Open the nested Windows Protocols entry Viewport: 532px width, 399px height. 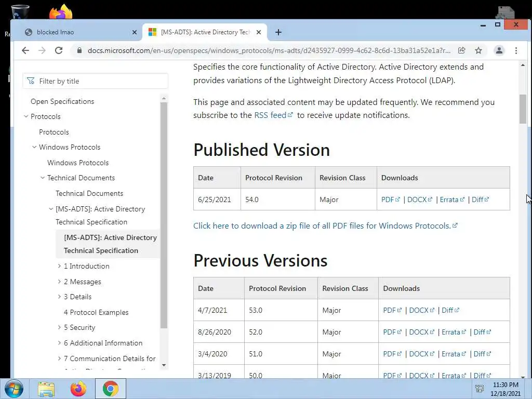78,163
